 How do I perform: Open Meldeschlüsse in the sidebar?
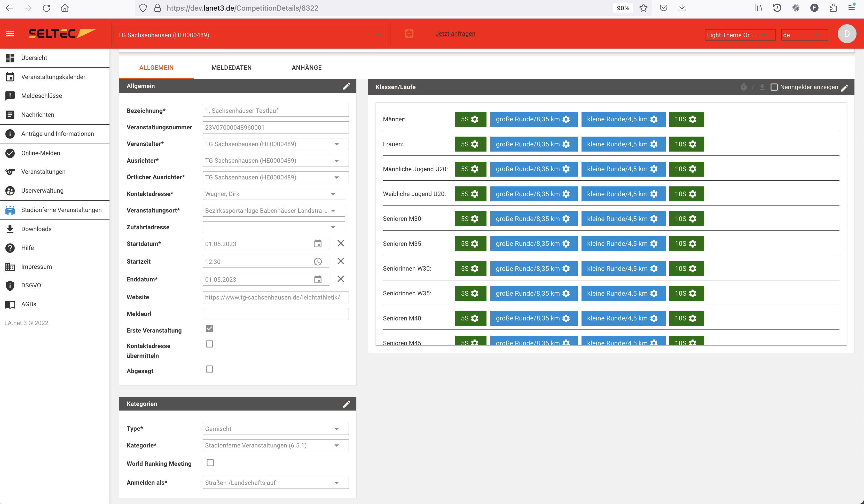click(55, 96)
